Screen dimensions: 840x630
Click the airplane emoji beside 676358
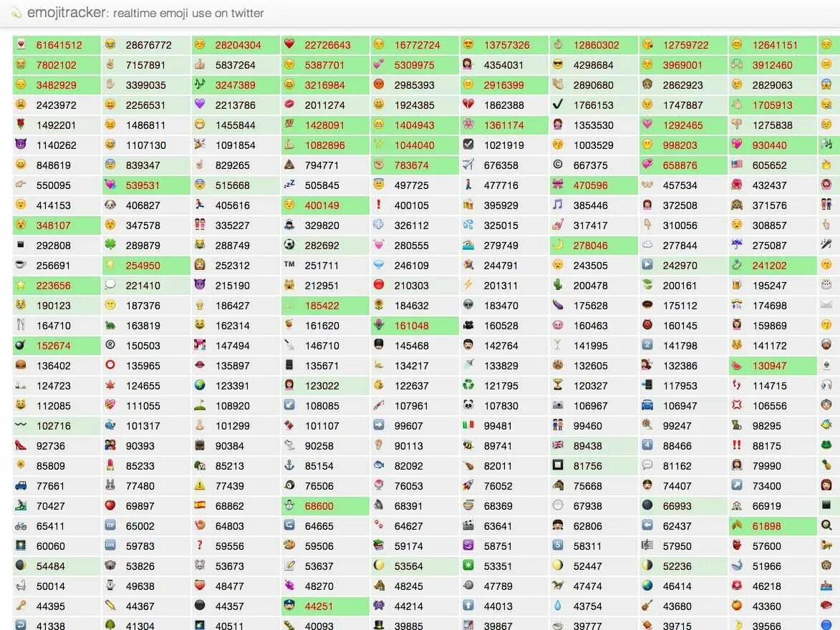pyautogui.click(x=468, y=165)
